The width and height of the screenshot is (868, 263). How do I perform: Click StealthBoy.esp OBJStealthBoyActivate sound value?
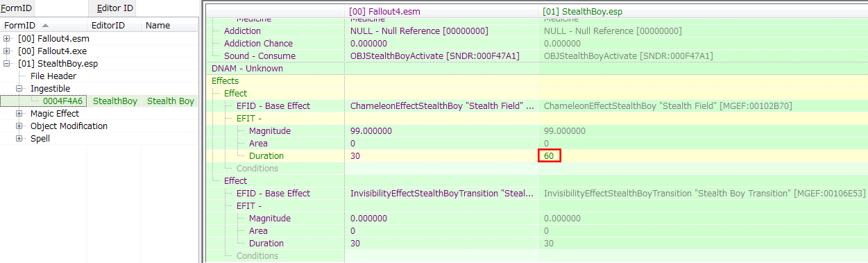[x=629, y=56]
